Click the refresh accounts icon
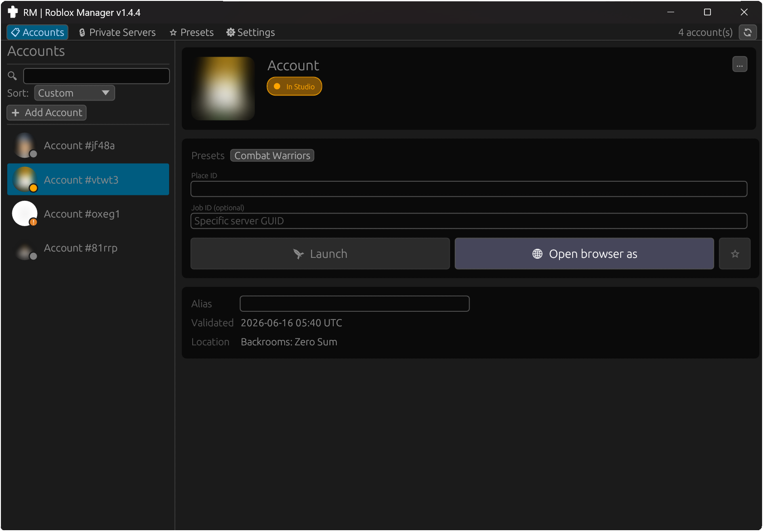 748,32
